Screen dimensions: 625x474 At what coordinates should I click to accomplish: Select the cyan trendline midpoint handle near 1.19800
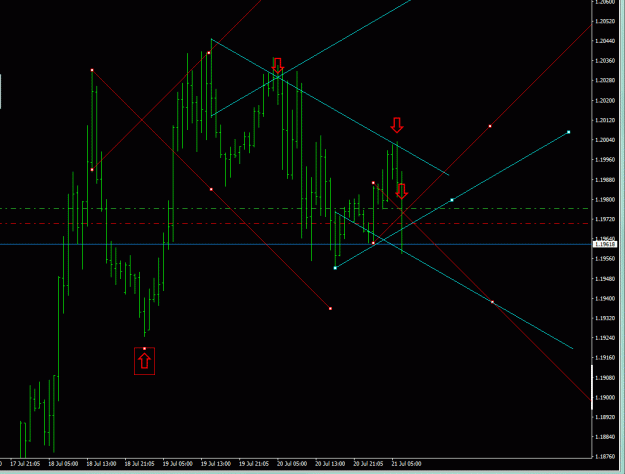452,200
